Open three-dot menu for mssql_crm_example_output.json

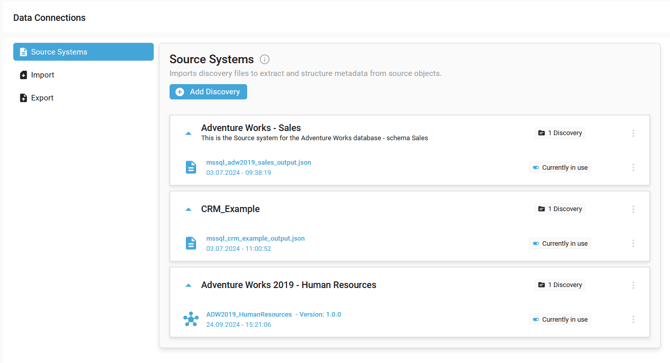coord(633,243)
